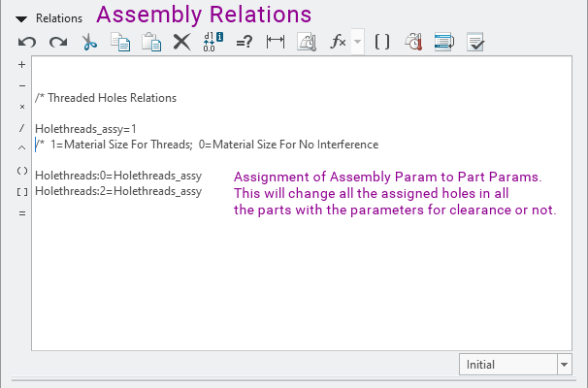Paste text with the clipboard Paste icon
Image resolution: width=588 pixels, height=388 pixels.
(x=151, y=42)
